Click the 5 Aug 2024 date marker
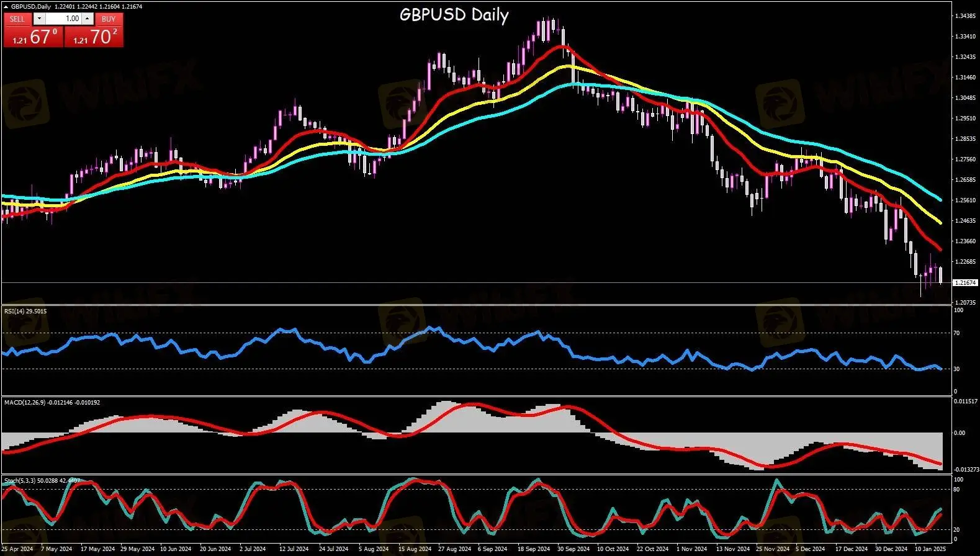 (x=374, y=549)
